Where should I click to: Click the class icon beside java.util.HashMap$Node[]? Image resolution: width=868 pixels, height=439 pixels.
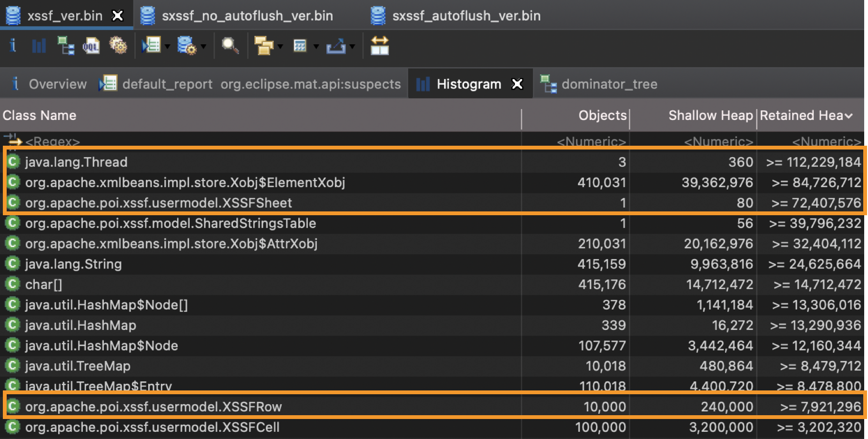coord(13,305)
